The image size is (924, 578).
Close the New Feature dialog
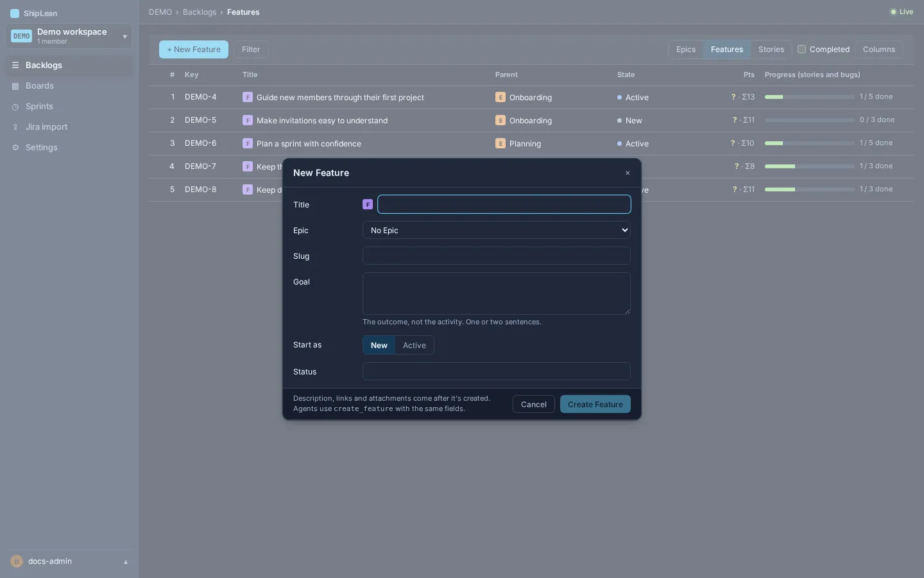(x=628, y=173)
